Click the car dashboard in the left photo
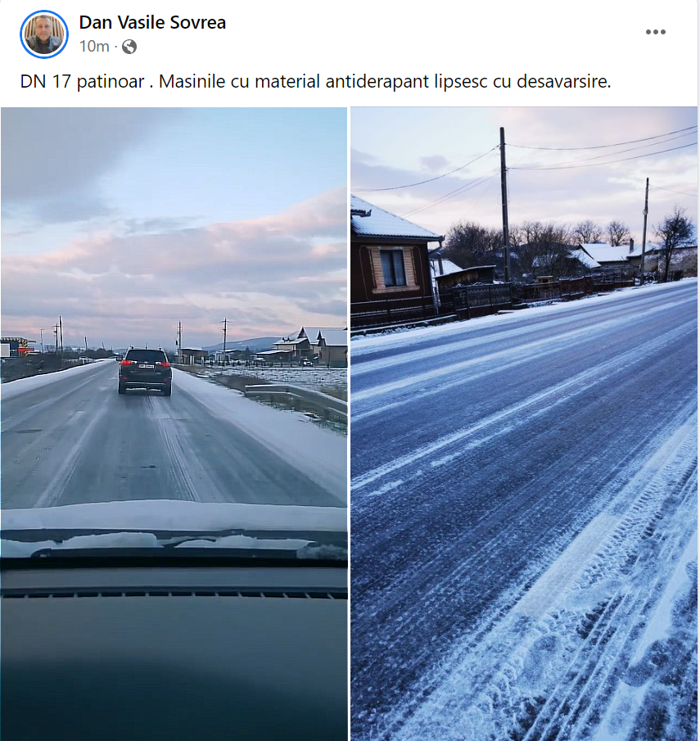 pos(174,648)
